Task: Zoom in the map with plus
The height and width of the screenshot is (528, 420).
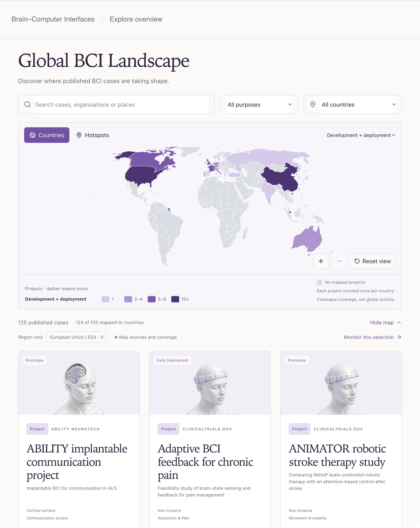Action: (x=321, y=261)
